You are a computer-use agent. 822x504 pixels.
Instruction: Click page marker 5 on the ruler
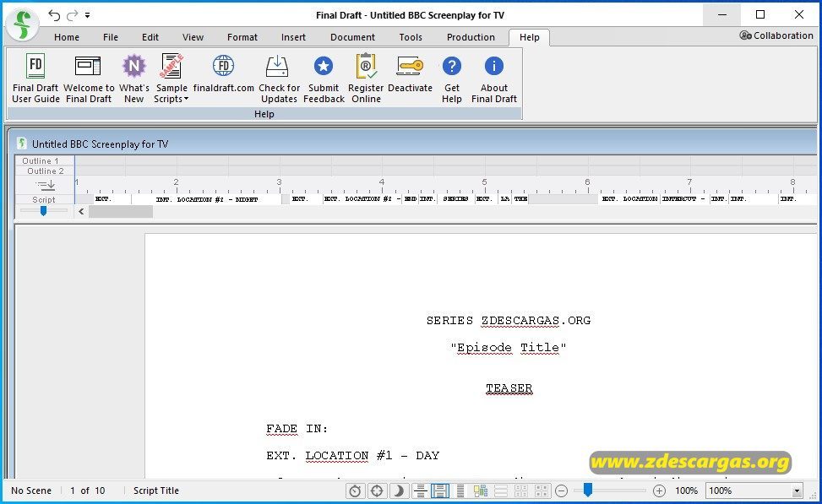pyautogui.click(x=484, y=182)
